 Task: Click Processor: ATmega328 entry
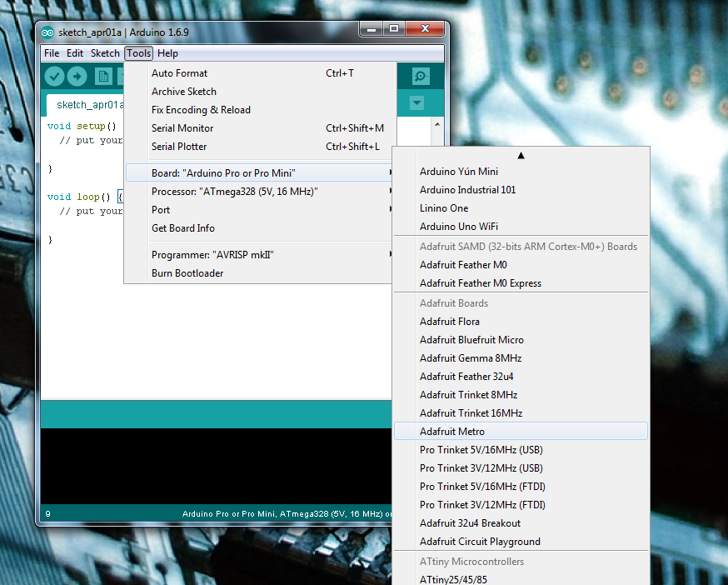[x=260, y=192]
